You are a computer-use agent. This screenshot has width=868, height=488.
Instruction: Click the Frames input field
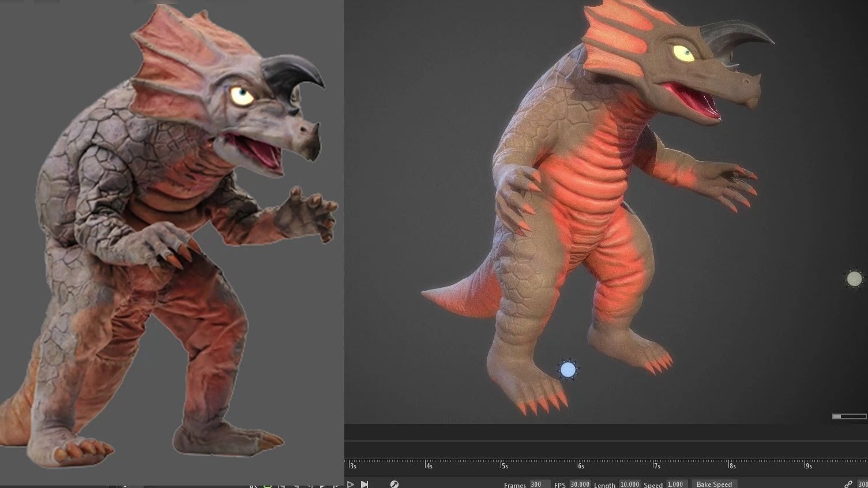[539, 484]
